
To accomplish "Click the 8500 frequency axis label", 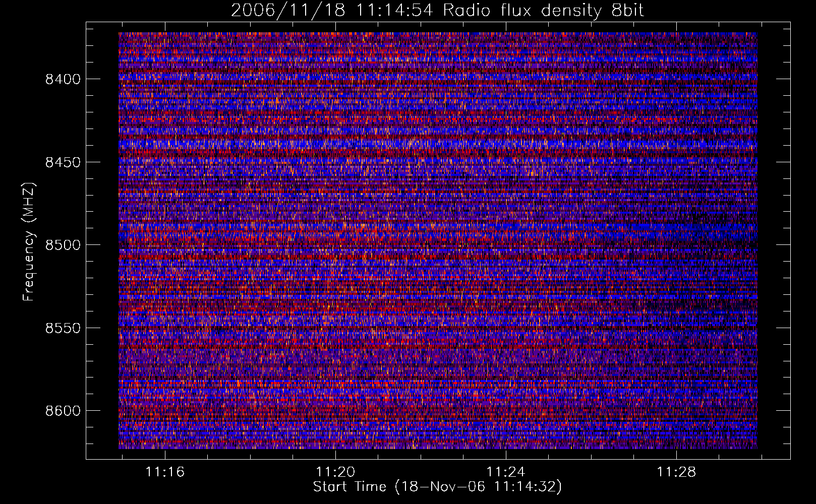I will coord(63,245).
